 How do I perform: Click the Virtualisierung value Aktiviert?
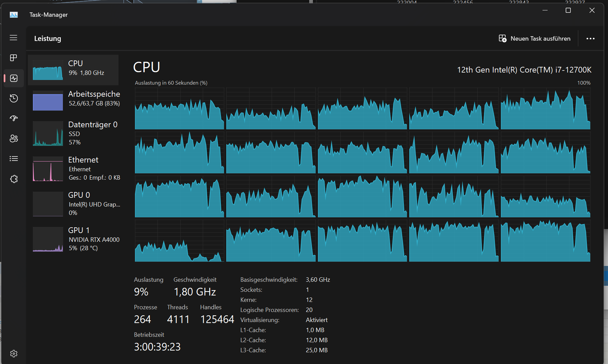pyautogui.click(x=317, y=320)
